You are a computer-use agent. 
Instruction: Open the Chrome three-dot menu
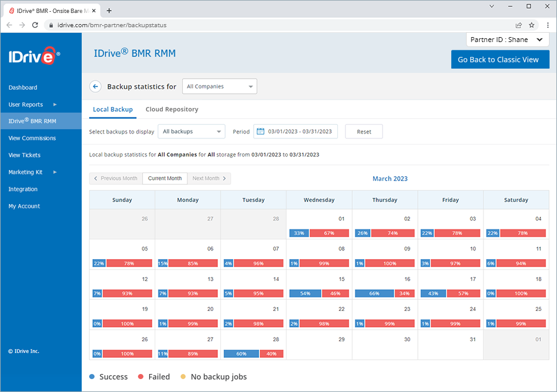click(548, 25)
